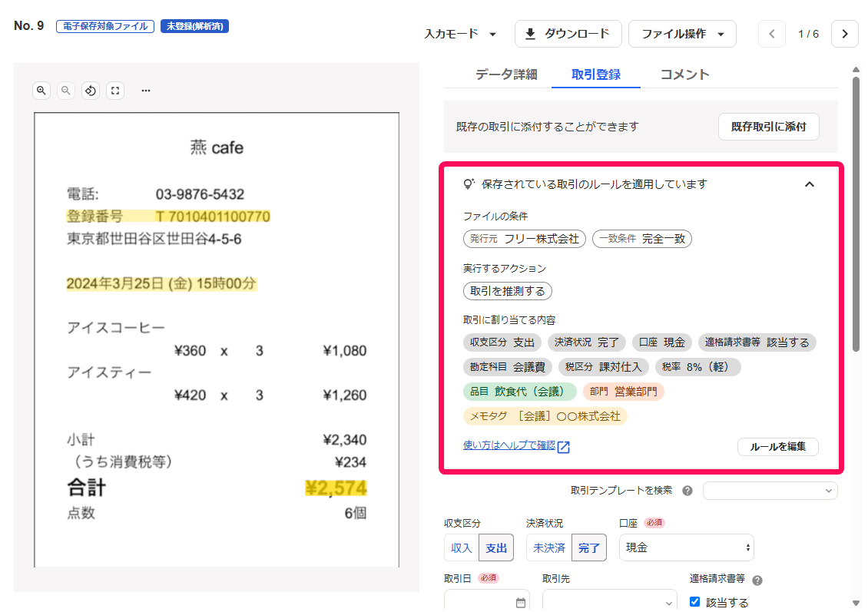This screenshot has height=612, width=868.
Task: Rotate the receipt image
Action: (x=91, y=90)
